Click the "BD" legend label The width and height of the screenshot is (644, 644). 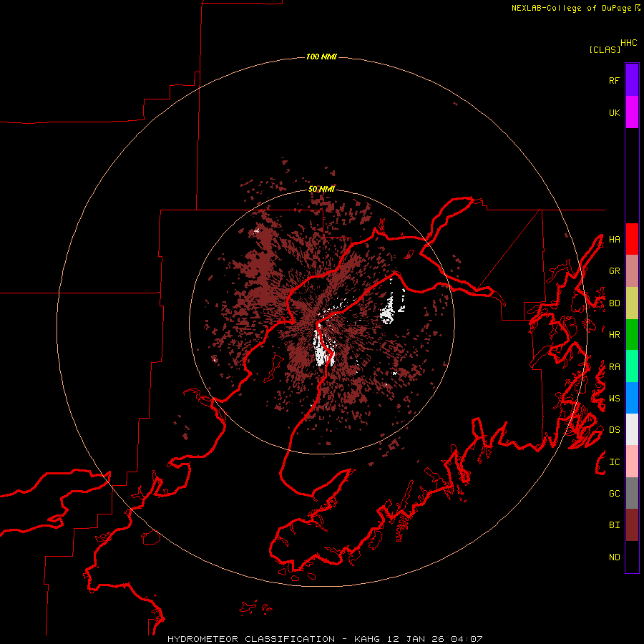coord(614,303)
